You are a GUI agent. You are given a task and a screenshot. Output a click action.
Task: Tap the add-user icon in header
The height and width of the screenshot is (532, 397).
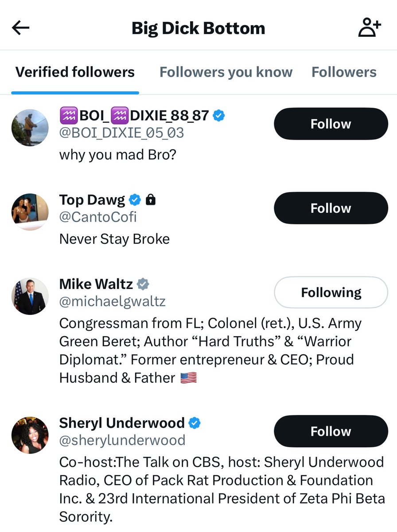click(x=369, y=28)
